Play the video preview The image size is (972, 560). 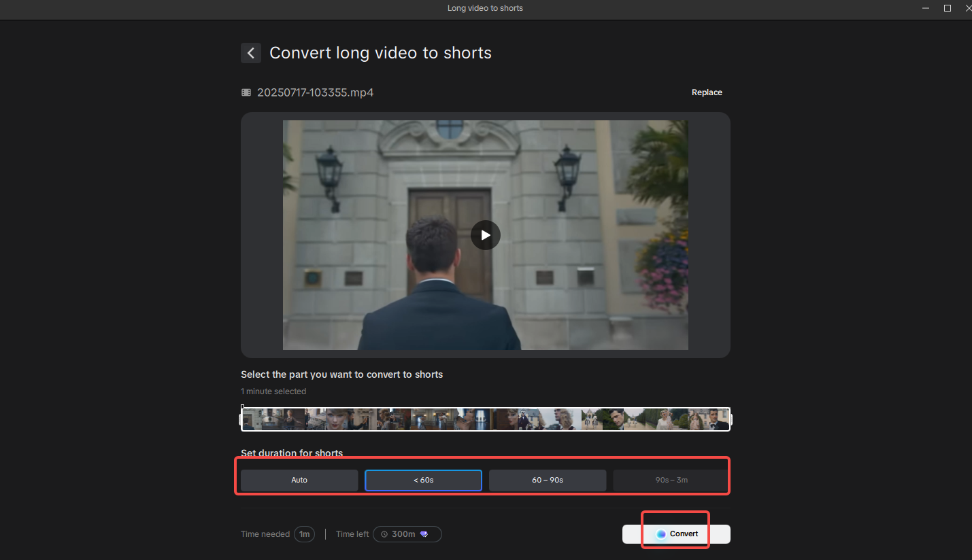point(485,234)
